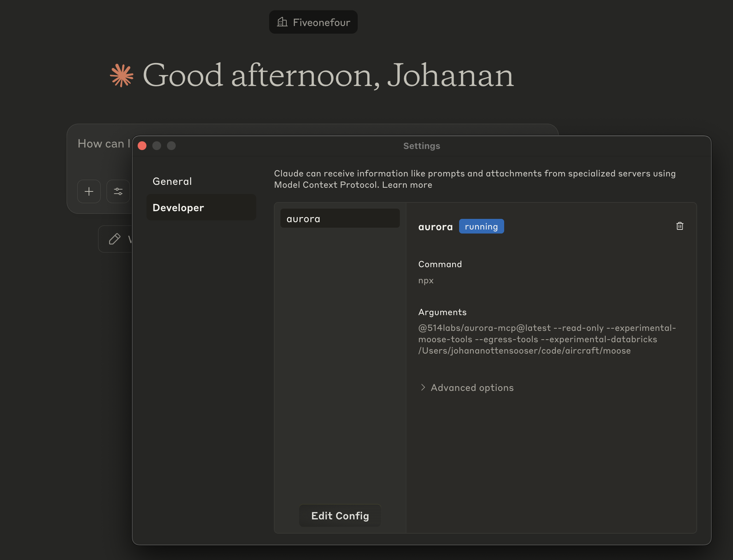Click the zoom button of the Settings window

171,146
